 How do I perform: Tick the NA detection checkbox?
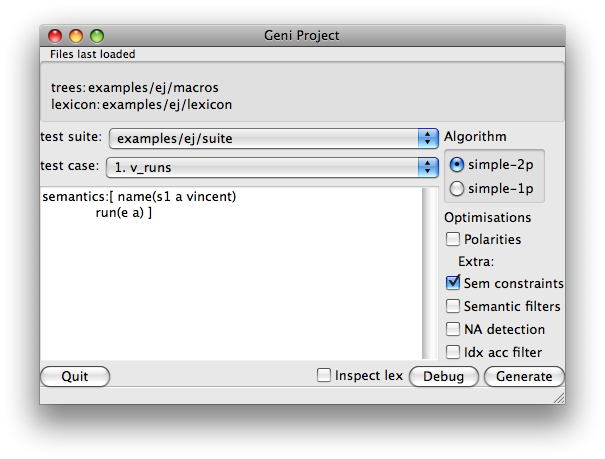(453, 329)
